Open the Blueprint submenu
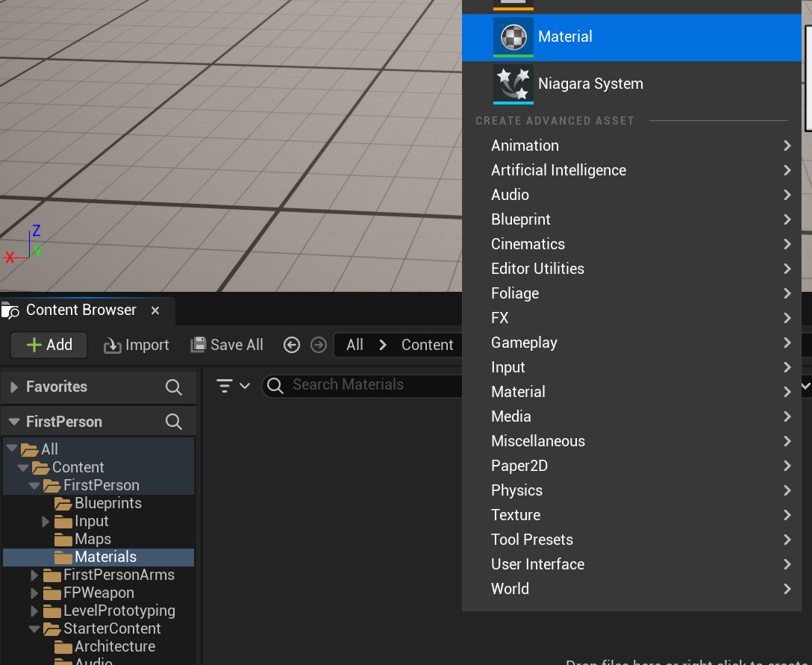The width and height of the screenshot is (812, 665). click(x=631, y=219)
